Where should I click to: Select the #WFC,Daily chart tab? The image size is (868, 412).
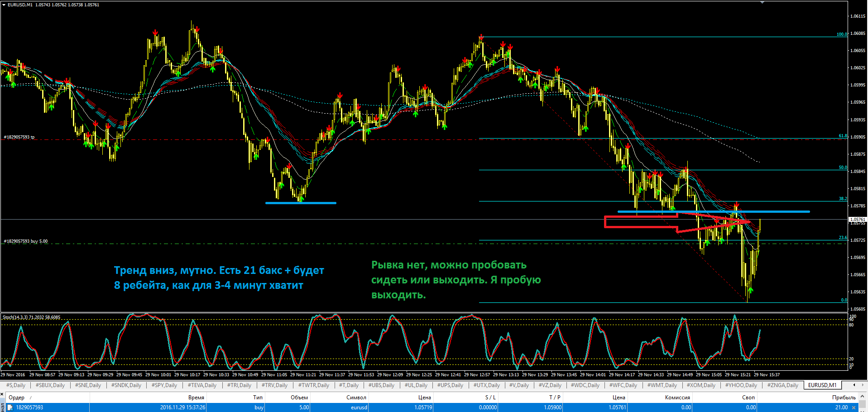coord(623,385)
